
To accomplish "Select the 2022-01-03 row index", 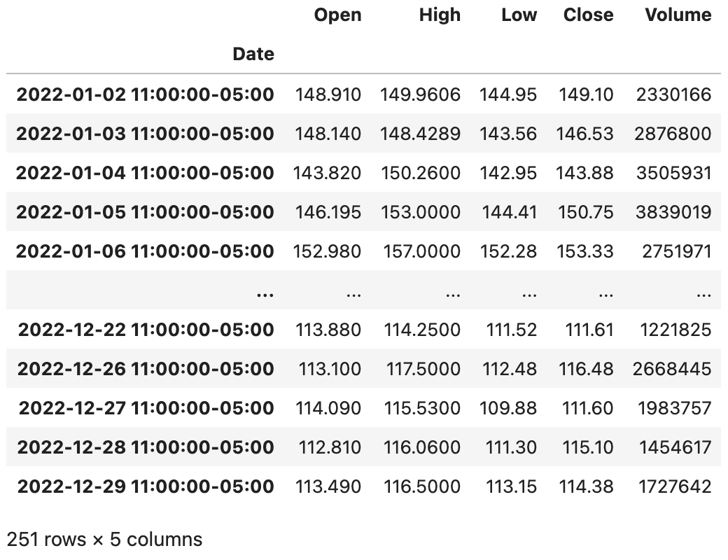I will 145,134.
